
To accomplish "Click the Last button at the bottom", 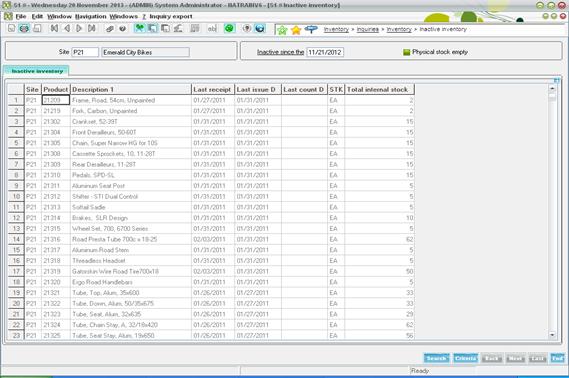I will point(537,358).
